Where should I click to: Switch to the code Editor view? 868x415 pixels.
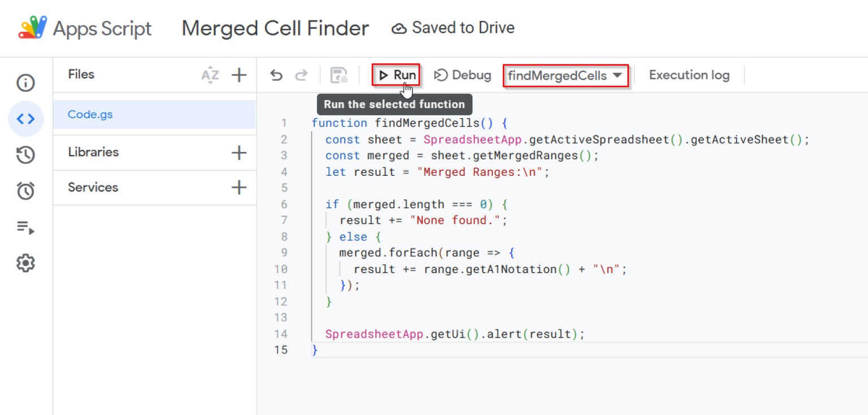(x=25, y=119)
